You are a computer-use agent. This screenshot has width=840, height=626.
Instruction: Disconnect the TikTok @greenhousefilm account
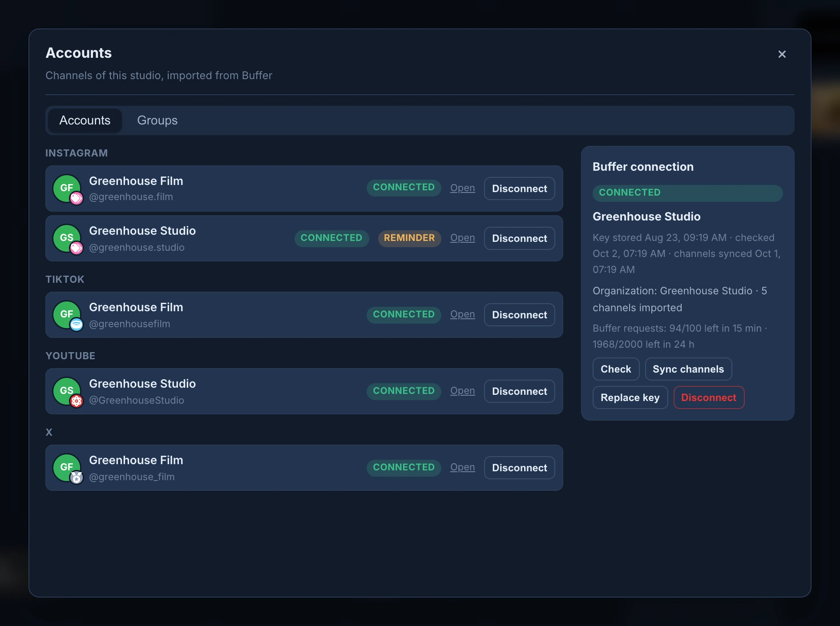coord(519,315)
